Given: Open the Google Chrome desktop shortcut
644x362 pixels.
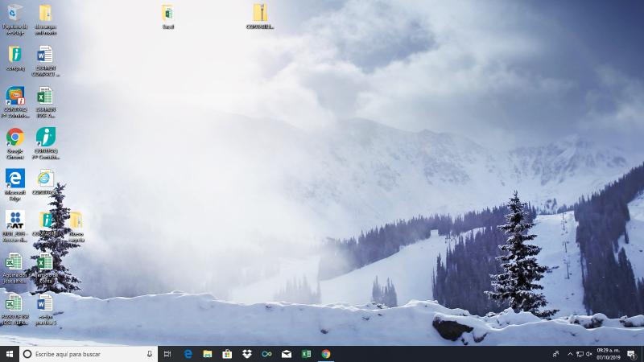Looking at the screenshot, I should 15,138.
